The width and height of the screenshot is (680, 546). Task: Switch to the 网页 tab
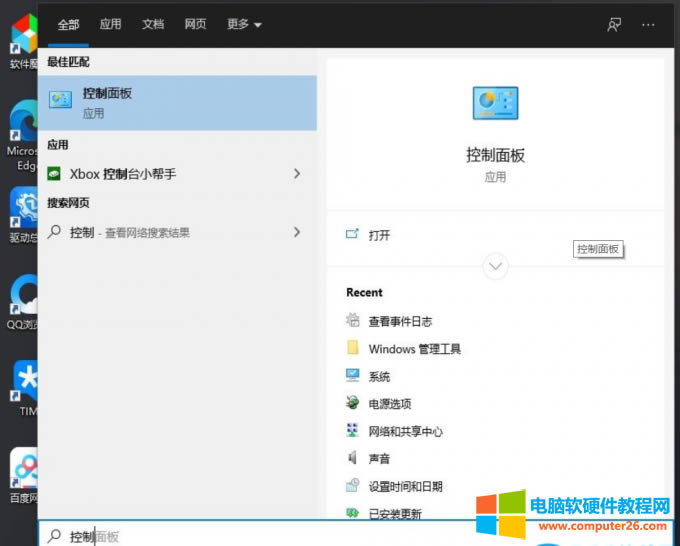[x=195, y=25]
